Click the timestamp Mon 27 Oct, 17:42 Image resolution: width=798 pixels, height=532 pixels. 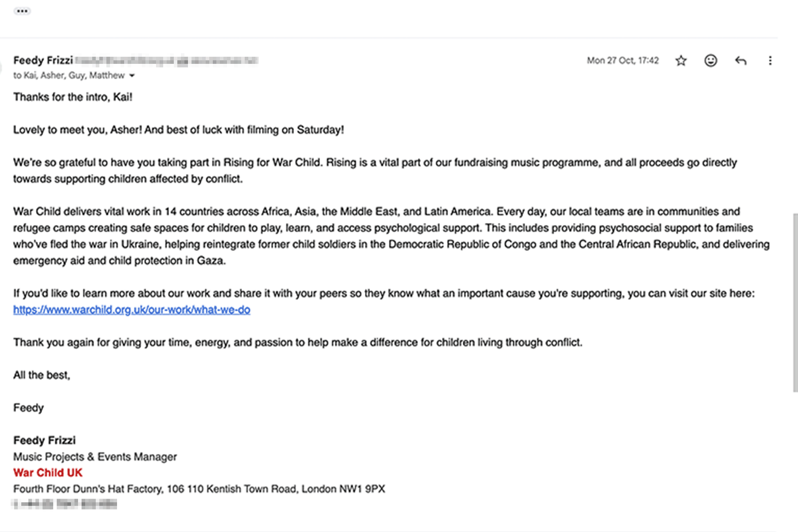tap(622, 60)
